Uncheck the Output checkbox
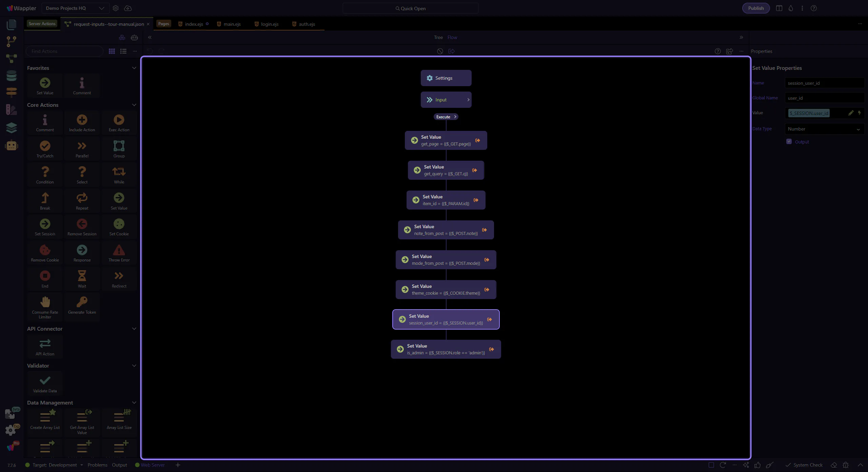The image size is (868, 472). coord(789,142)
